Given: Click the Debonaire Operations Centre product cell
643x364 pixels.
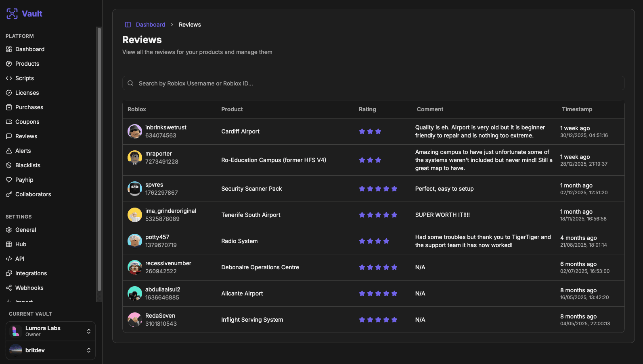Looking at the screenshot, I should pos(260,267).
